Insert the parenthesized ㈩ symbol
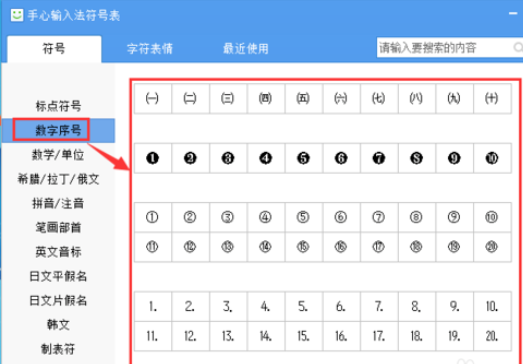 pos(492,99)
